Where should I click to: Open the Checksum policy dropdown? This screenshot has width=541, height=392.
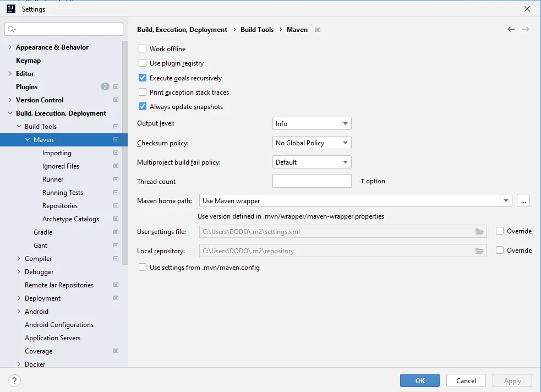(312, 143)
